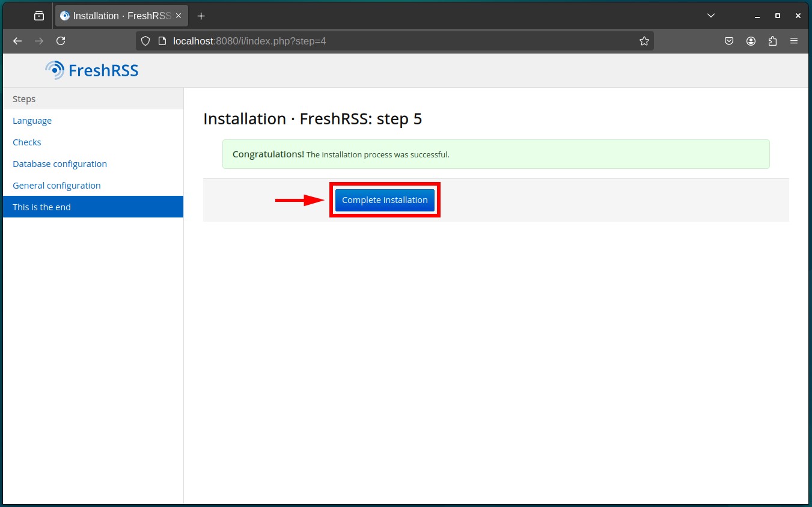Click the FreshRSS logo

(92, 70)
